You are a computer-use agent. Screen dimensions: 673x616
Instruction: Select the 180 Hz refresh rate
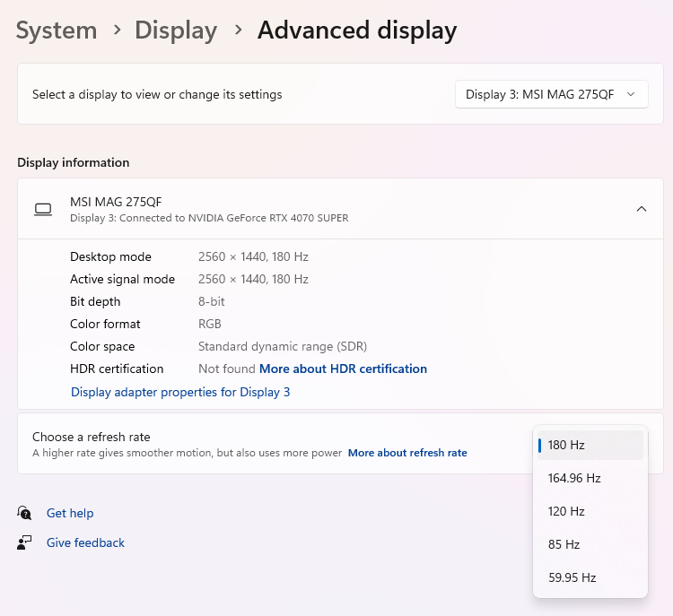pyautogui.click(x=590, y=445)
